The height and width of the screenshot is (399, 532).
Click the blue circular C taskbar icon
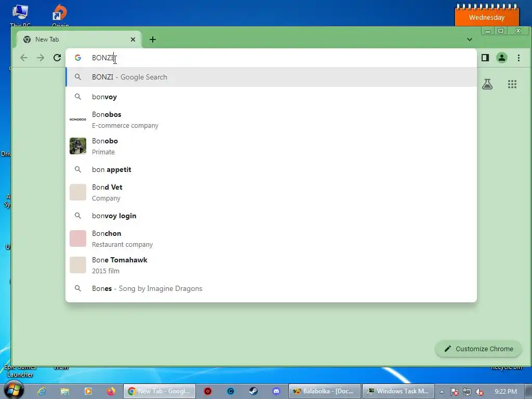(230, 391)
